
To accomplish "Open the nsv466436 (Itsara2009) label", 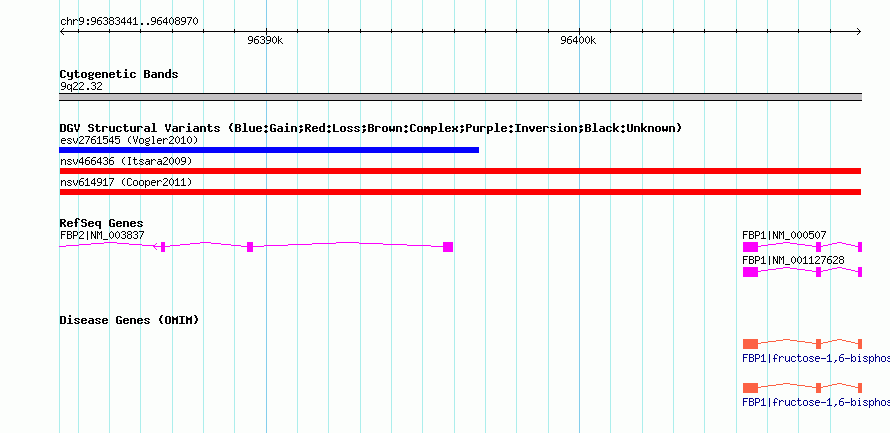I will coord(126,161).
